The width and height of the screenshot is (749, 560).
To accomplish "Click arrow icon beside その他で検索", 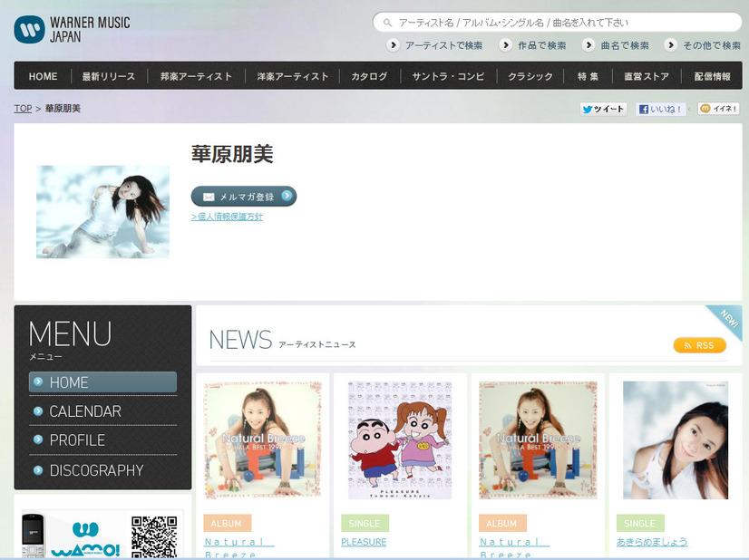I will pos(671,45).
